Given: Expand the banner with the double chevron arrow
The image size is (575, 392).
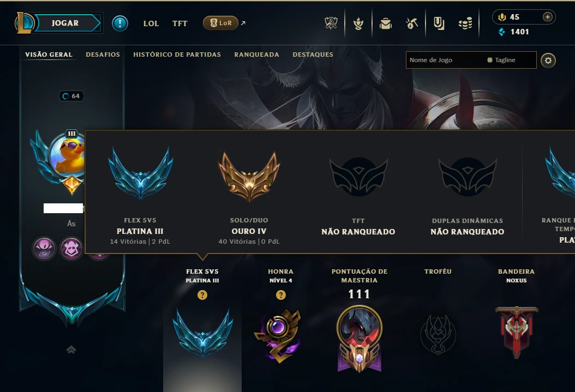Looking at the screenshot, I should pyautogui.click(x=71, y=349).
